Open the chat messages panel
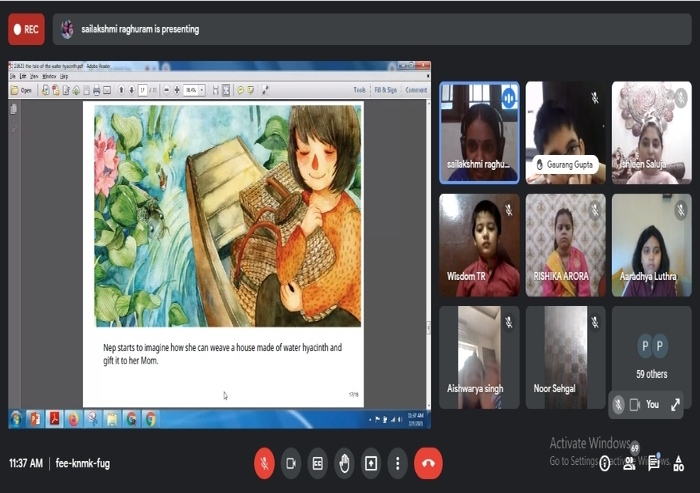 tap(654, 463)
